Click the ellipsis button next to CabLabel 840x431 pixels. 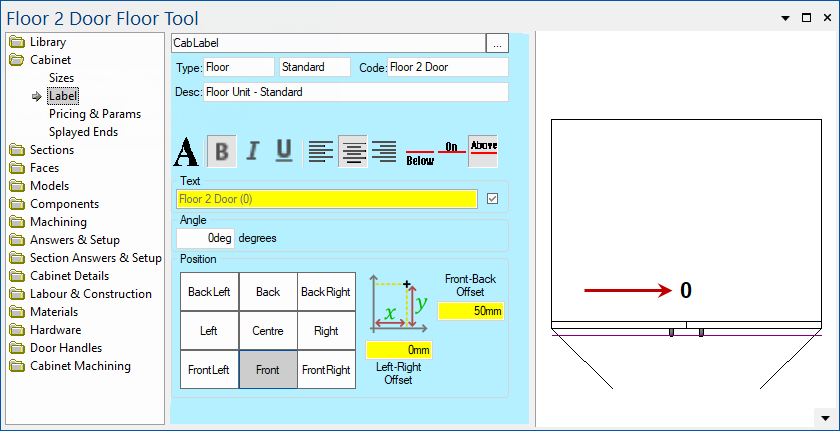(x=497, y=43)
